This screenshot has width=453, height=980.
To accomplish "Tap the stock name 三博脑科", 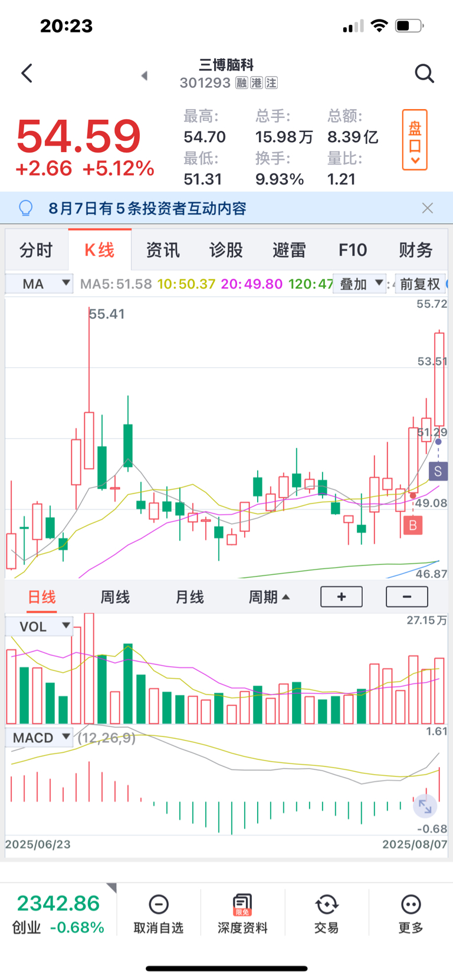I will coord(226,65).
